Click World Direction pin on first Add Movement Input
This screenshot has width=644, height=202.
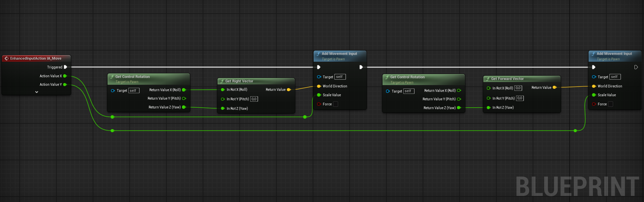click(x=319, y=86)
